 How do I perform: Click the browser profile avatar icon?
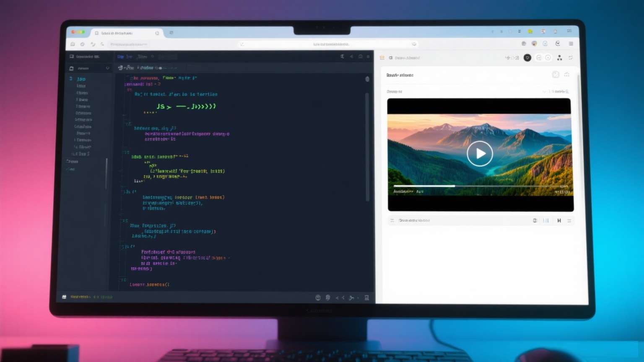534,44
